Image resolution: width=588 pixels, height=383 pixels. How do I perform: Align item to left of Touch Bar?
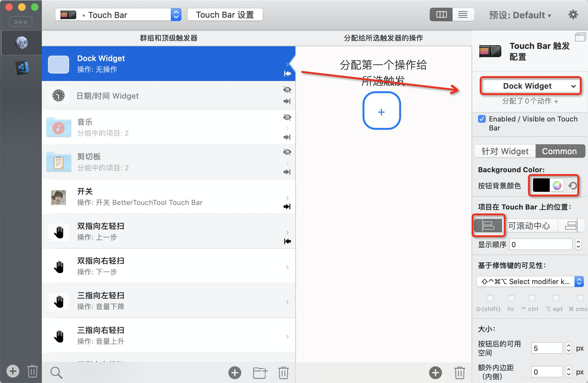[x=488, y=226]
